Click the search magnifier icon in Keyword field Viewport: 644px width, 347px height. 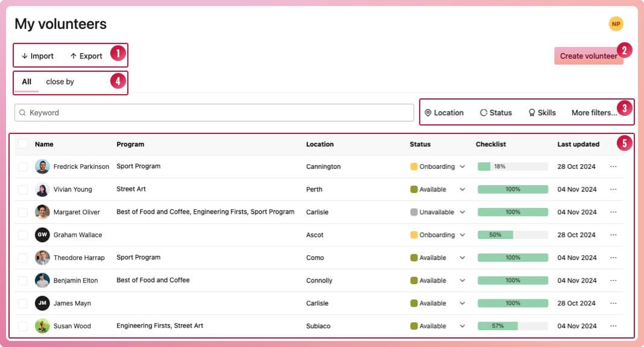point(23,113)
